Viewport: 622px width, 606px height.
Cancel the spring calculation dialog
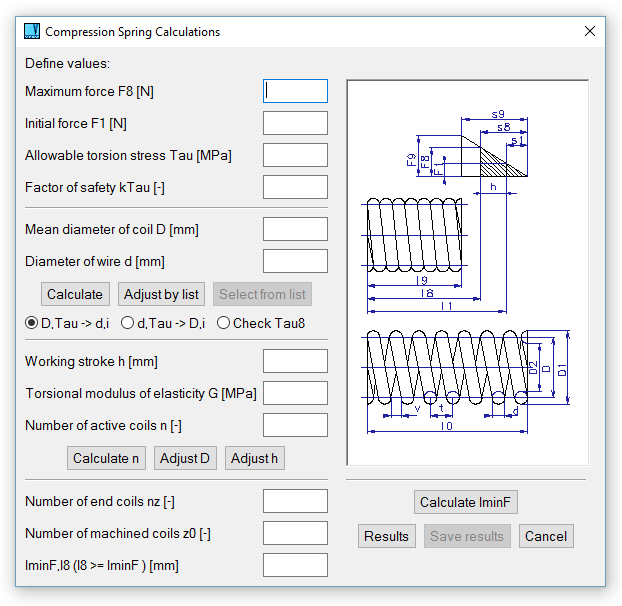546,536
